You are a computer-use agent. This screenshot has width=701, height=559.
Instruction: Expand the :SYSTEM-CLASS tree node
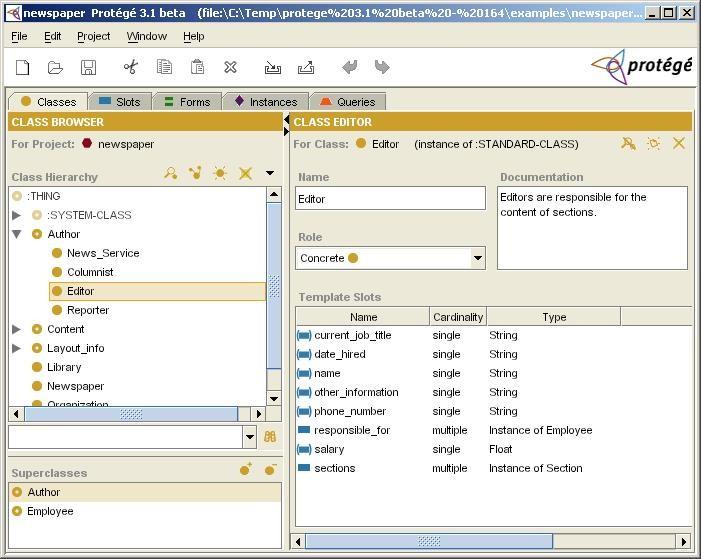[17, 215]
